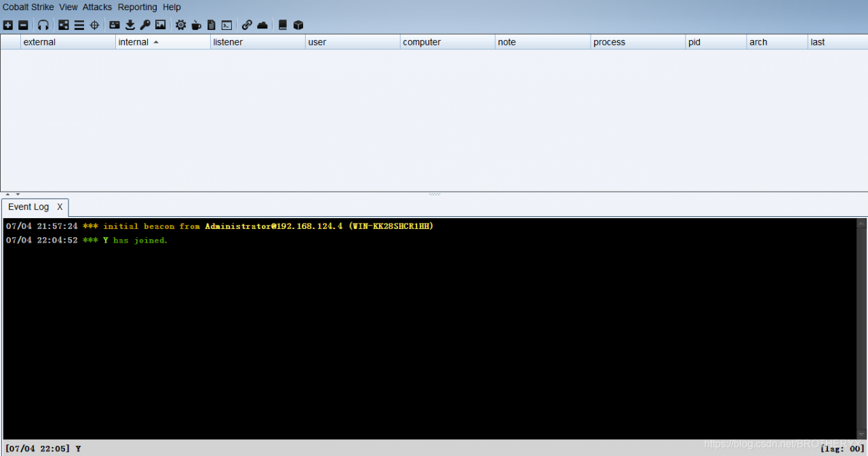The width and height of the screenshot is (868, 456).
Task: Click the splitter expand-down arrow
Action: pyautogui.click(x=18, y=194)
